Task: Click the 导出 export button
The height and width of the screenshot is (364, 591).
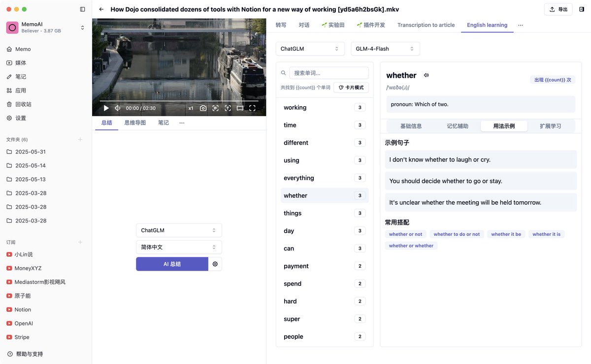Action: pyautogui.click(x=558, y=9)
